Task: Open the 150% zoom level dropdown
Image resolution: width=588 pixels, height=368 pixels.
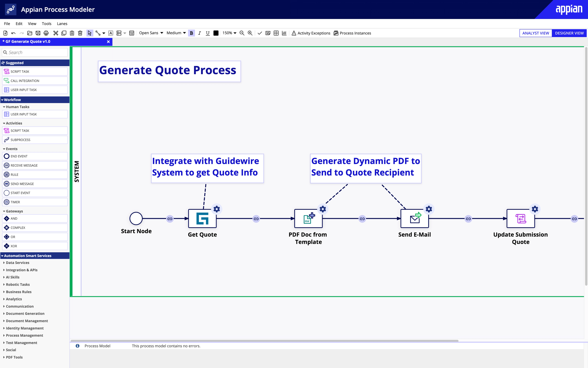Action: pyautogui.click(x=229, y=33)
